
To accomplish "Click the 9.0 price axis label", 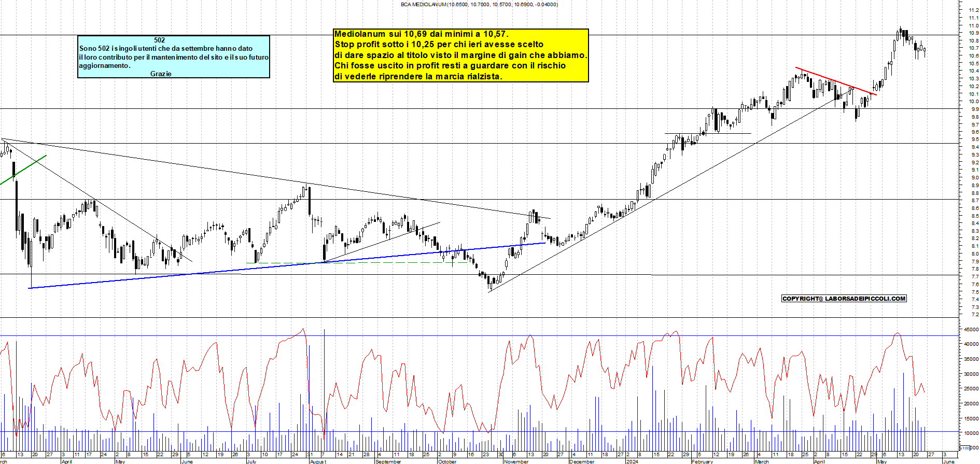I will (x=975, y=177).
